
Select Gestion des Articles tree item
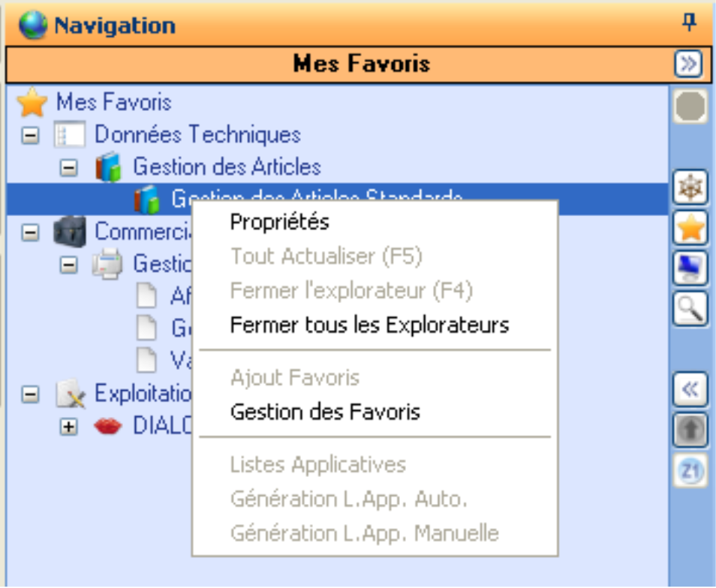tap(227, 166)
